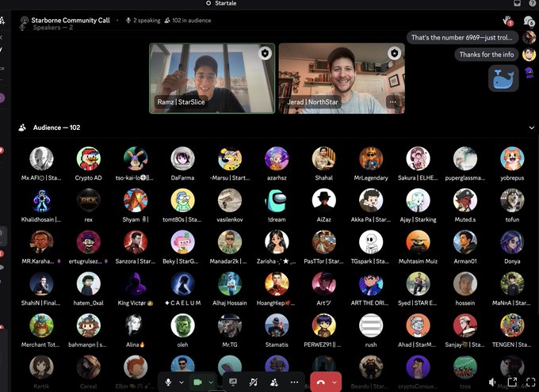The image size is (539, 392).
Task: Select Ramz | StarSlice video tile
Action: pyautogui.click(x=212, y=78)
